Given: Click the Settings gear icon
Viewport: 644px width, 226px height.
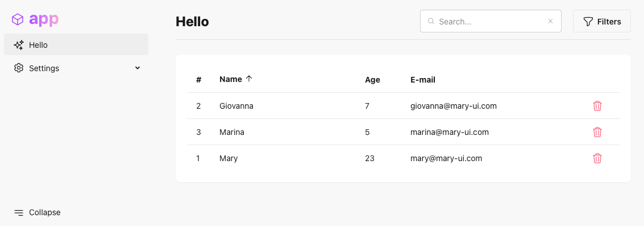Looking at the screenshot, I should coord(19,68).
